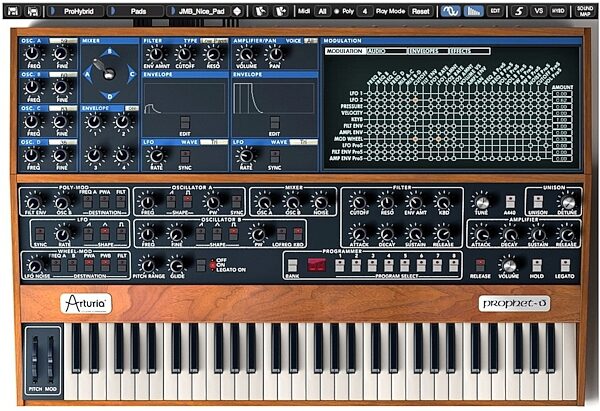Image resolution: width=600 pixels, height=411 pixels.
Task: Click the A arrow on vector mixer
Action: [88, 75]
